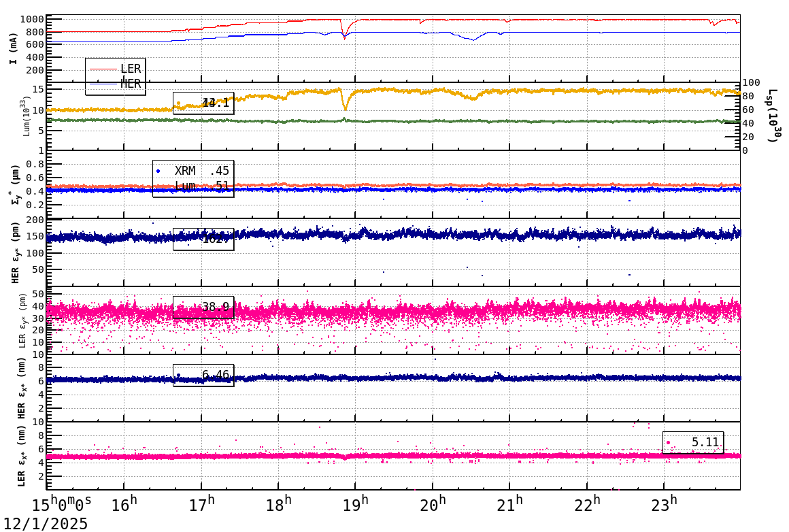Click the Lum(10^33) axis label
The image size is (789, 532).
click(27, 116)
